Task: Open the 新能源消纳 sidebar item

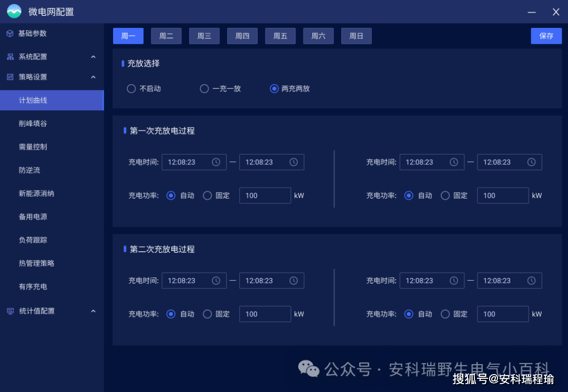Action: [52, 193]
